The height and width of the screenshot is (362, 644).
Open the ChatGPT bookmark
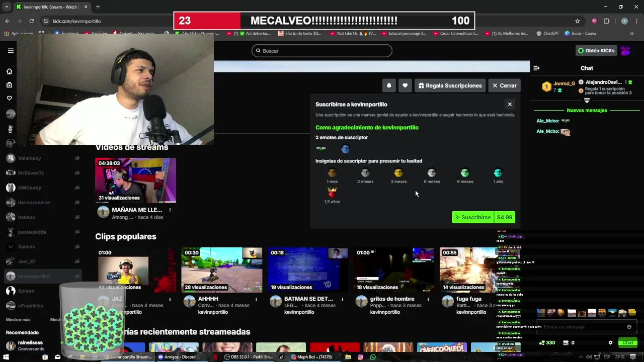click(x=547, y=34)
